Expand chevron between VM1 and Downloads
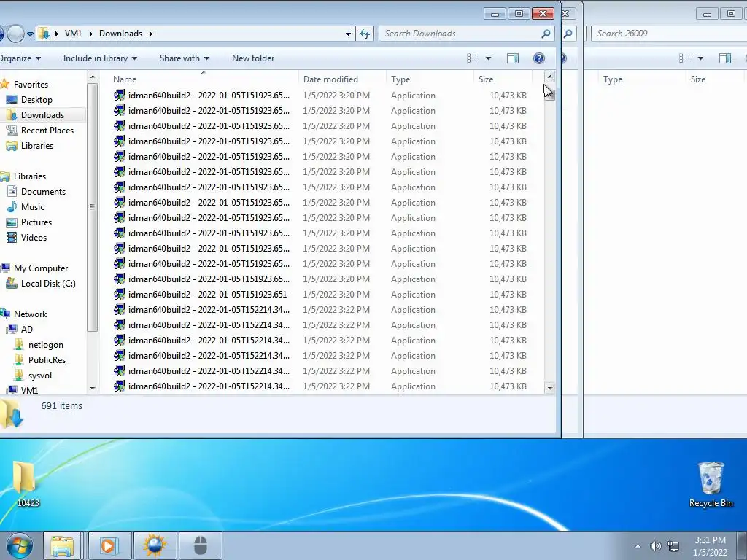 pyautogui.click(x=90, y=34)
